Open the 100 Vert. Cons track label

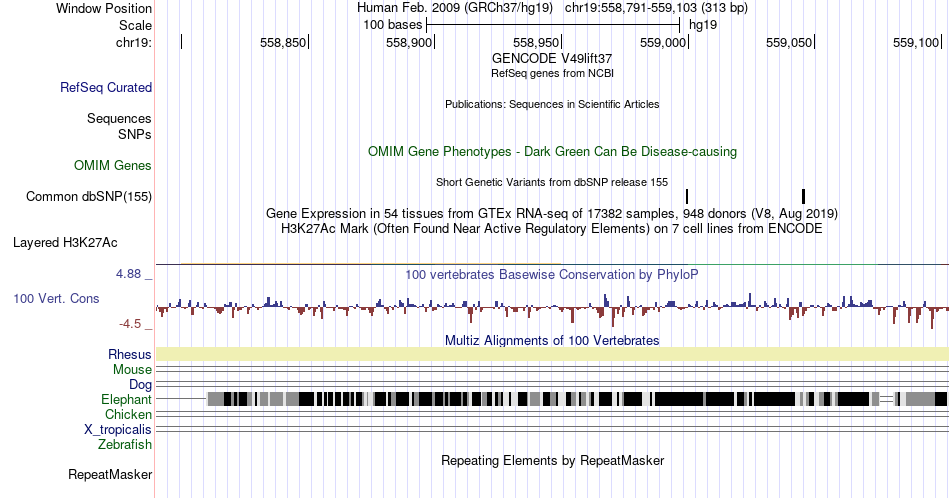coord(56,298)
